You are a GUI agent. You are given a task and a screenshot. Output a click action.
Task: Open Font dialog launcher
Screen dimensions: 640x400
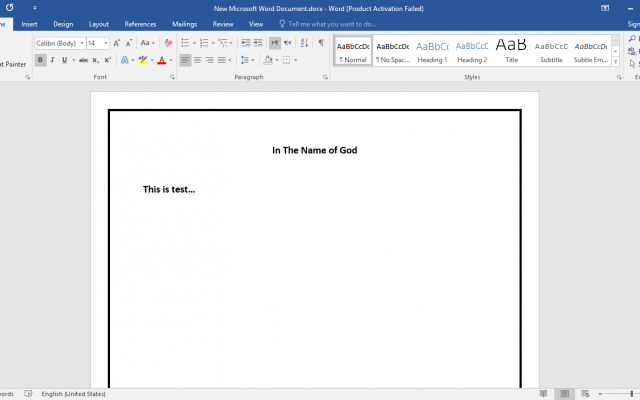point(172,77)
